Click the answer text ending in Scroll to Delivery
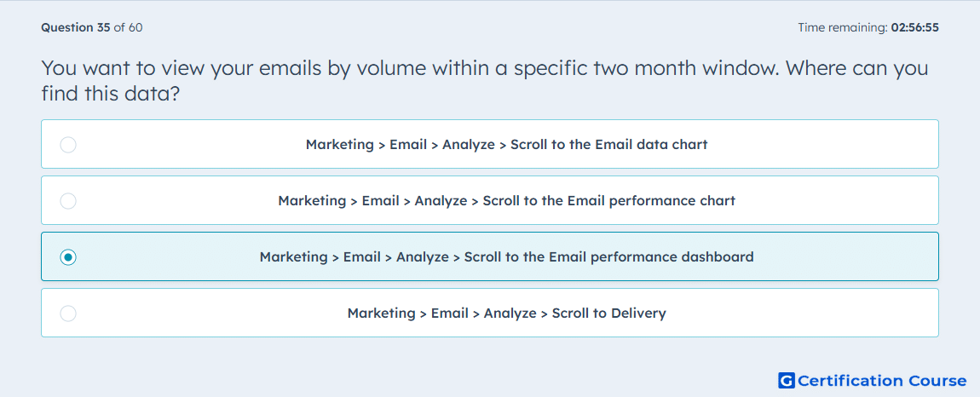The height and width of the screenshot is (397, 980). (x=506, y=314)
